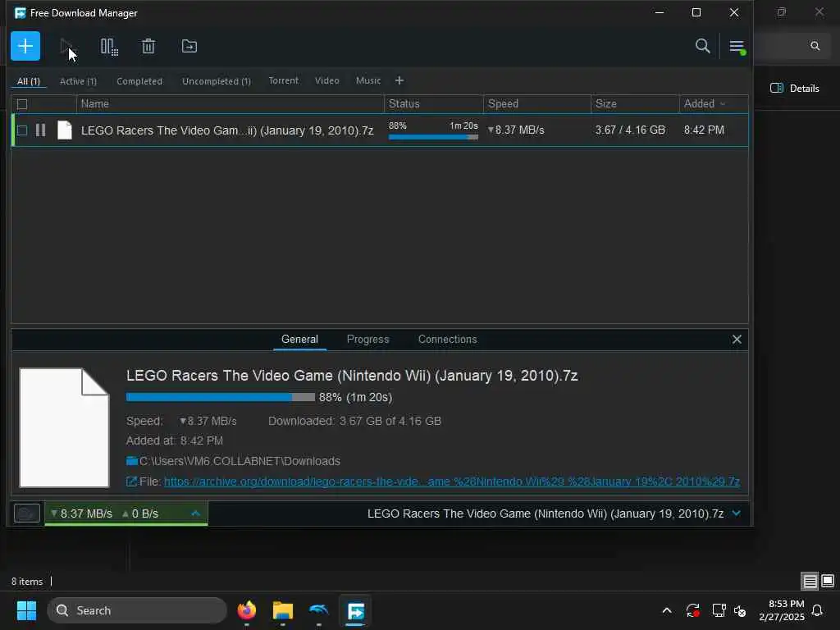
Task: Select the Active (1) filter tab
Action: (x=78, y=81)
